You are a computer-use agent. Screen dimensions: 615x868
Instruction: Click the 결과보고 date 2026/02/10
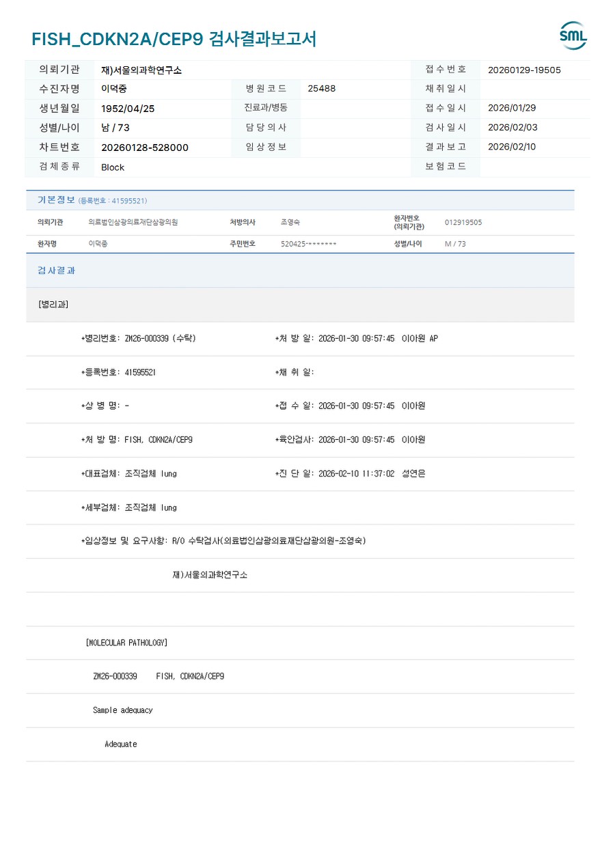click(512, 147)
